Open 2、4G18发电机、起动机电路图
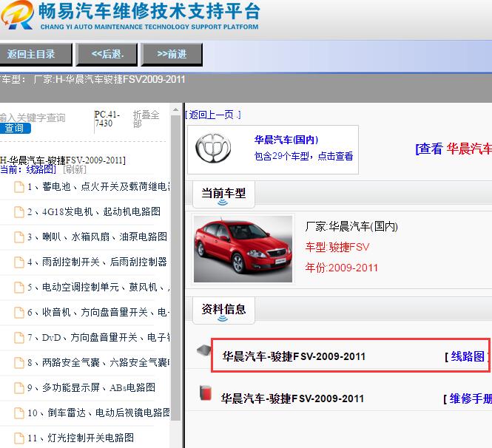This screenshot has width=492, height=448. click(x=94, y=211)
